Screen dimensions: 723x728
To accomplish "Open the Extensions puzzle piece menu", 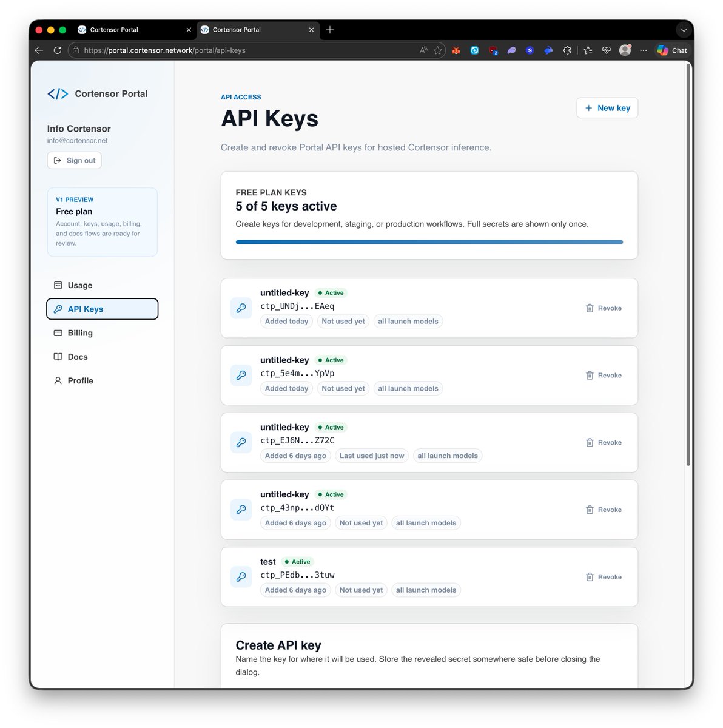I will click(x=567, y=50).
